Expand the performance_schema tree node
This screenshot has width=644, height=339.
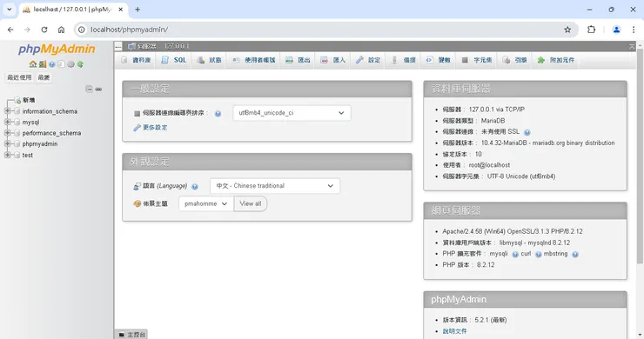(x=7, y=133)
